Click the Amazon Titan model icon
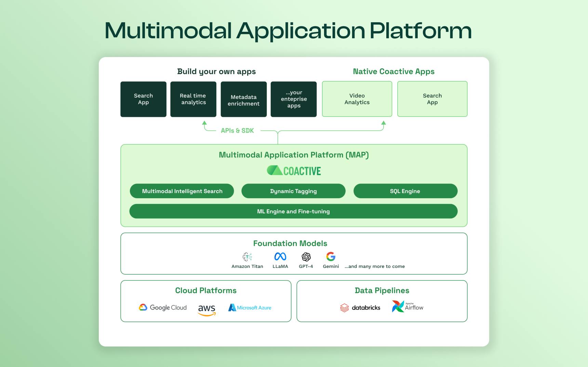This screenshot has height=367, width=588. (x=247, y=257)
